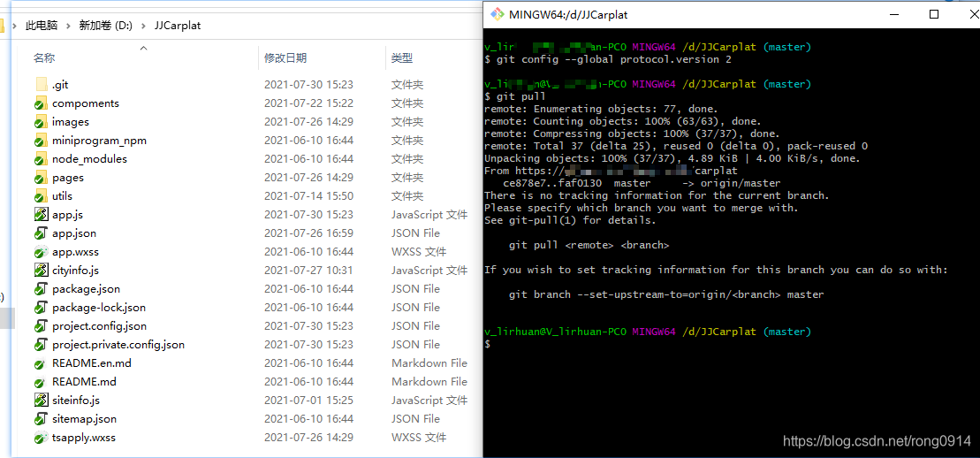The width and height of the screenshot is (980, 458).
Task: Click the project.config.json file icon
Action: (x=42, y=326)
